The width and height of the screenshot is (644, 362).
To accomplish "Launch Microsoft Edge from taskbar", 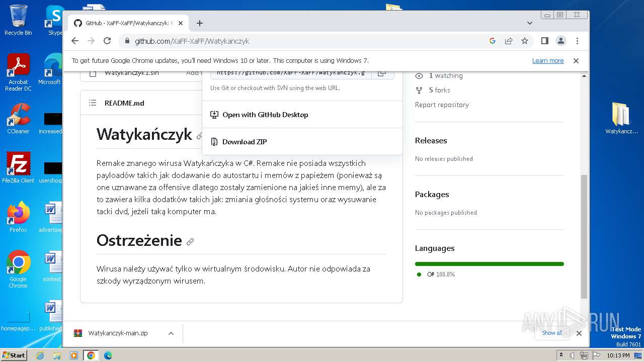I will 108,355.
